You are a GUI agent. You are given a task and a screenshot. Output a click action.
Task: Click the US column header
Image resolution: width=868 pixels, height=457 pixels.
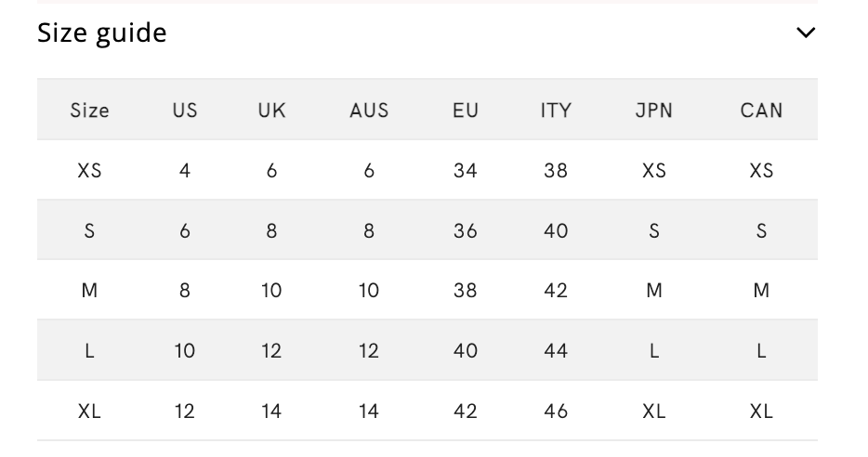[x=185, y=111]
